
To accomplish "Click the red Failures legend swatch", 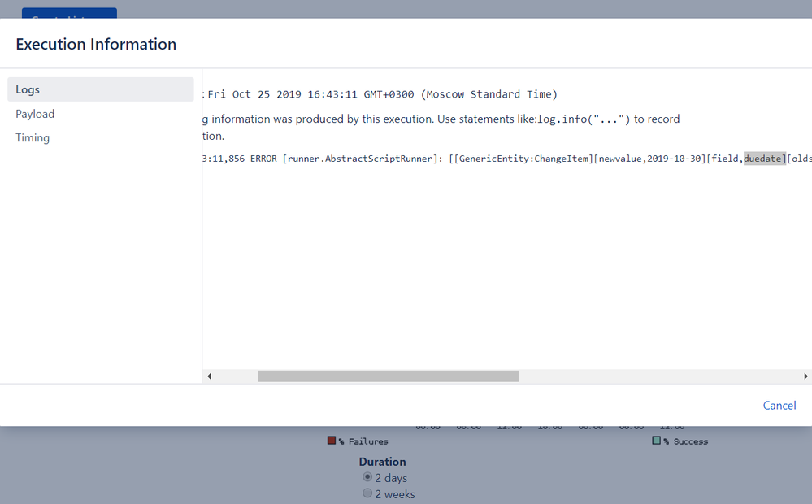I will [332, 441].
